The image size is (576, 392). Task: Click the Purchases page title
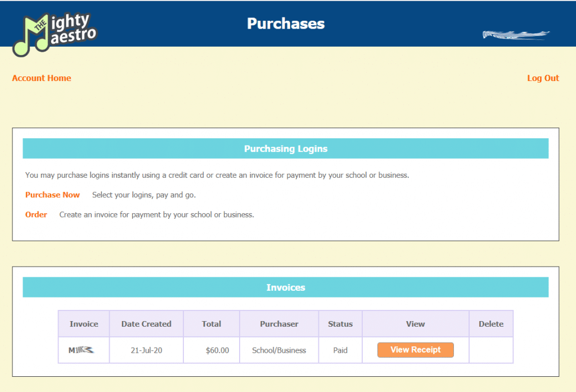coord(286,24)
